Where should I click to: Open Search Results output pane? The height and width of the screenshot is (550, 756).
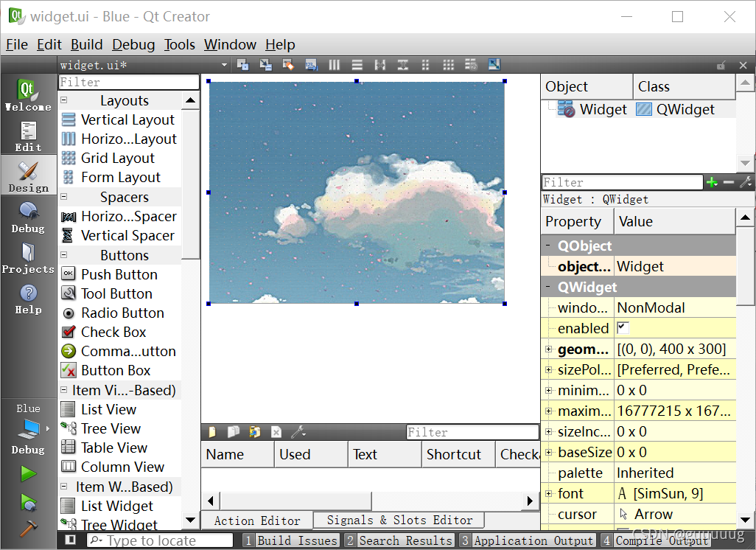399,540
